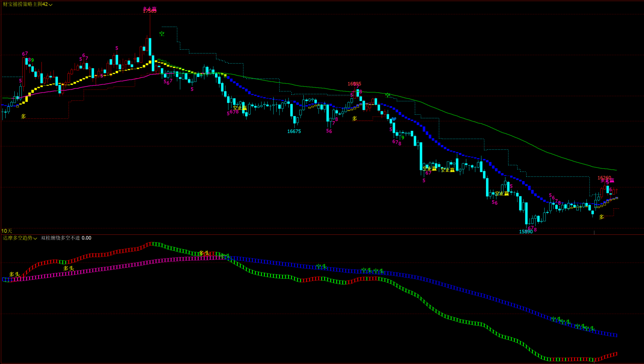
Task: Click the 多止赢 marker below 16260
Action: tap(607, 181)
